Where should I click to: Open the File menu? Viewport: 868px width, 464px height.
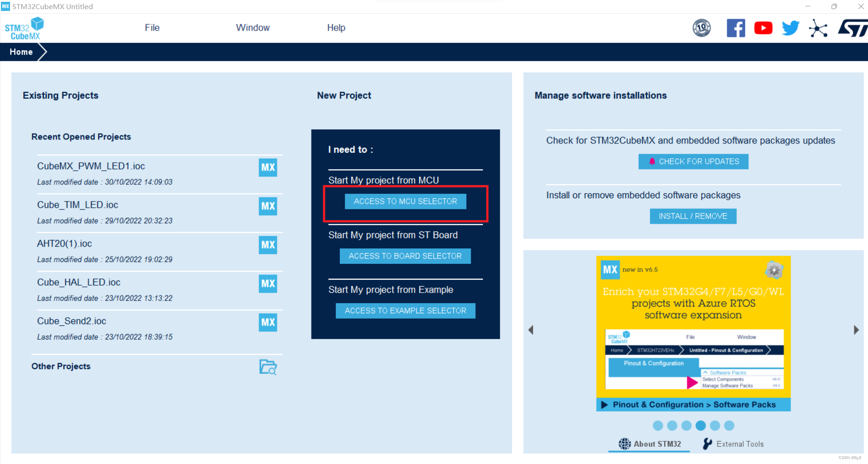click(x=152, y=28)
